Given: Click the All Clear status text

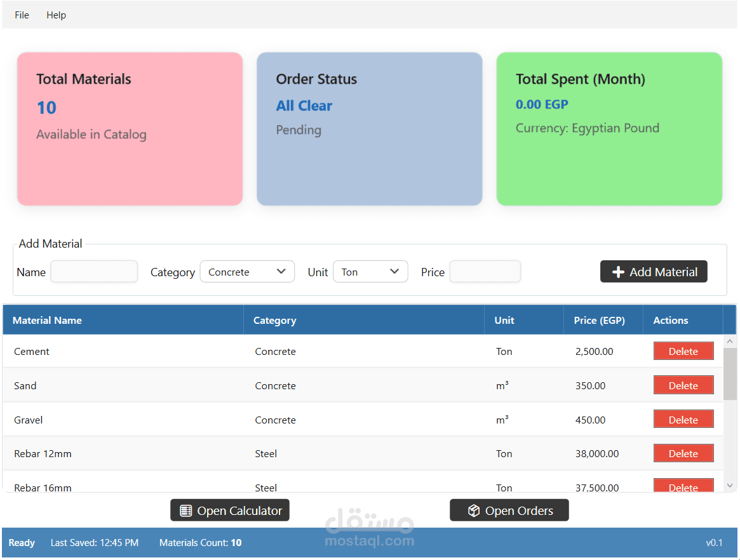Looking at the screenshot, I should coord(304,105).
